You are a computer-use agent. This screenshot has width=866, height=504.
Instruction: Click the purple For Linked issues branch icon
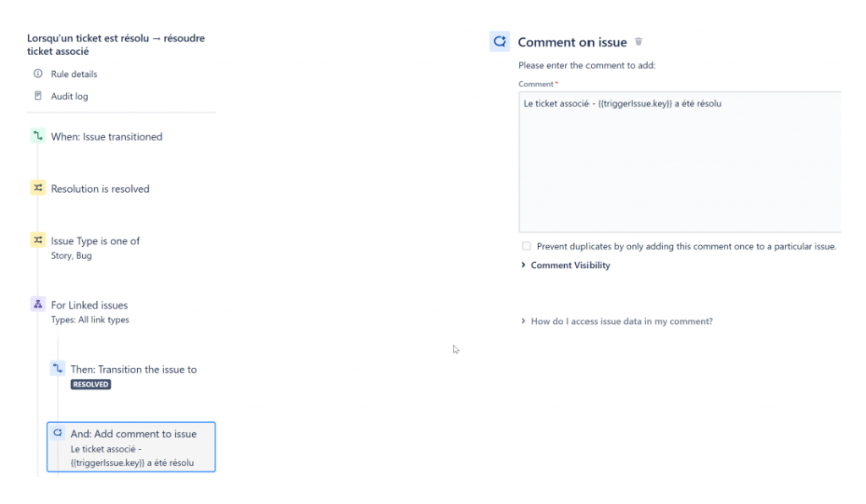37,304
